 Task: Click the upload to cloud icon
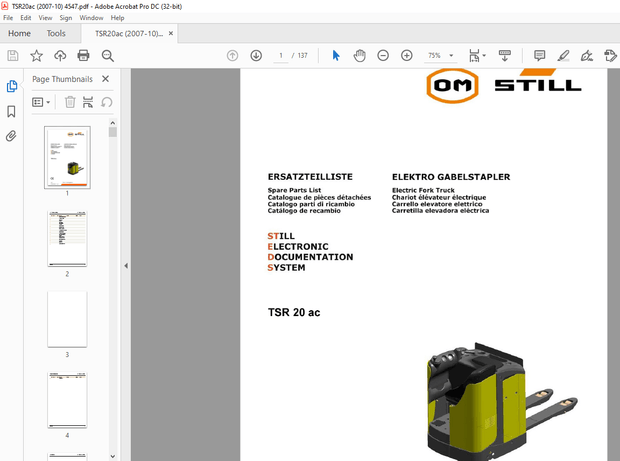pos(60,56)
